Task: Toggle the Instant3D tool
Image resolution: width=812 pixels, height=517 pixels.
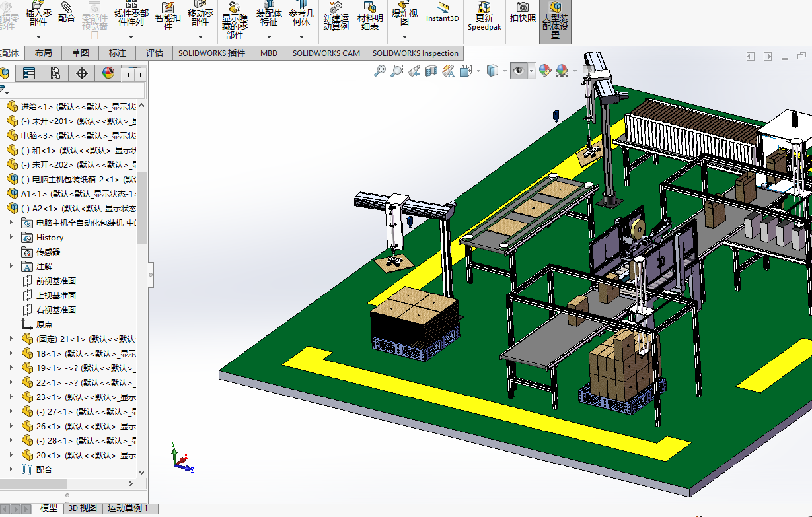Action: pyautogui.click(x=442, y=12)
